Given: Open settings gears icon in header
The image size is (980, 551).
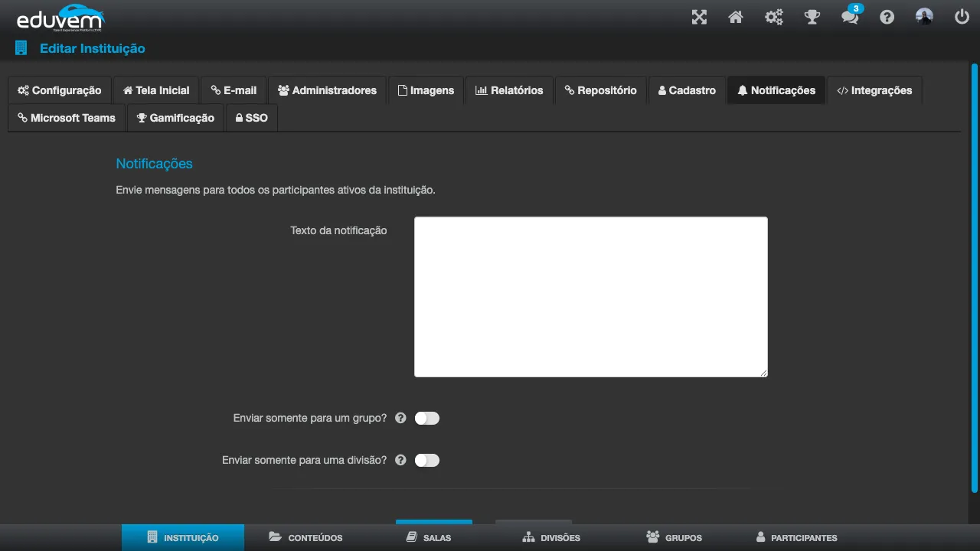Looking at the screenshot, I should coord(774,17).
